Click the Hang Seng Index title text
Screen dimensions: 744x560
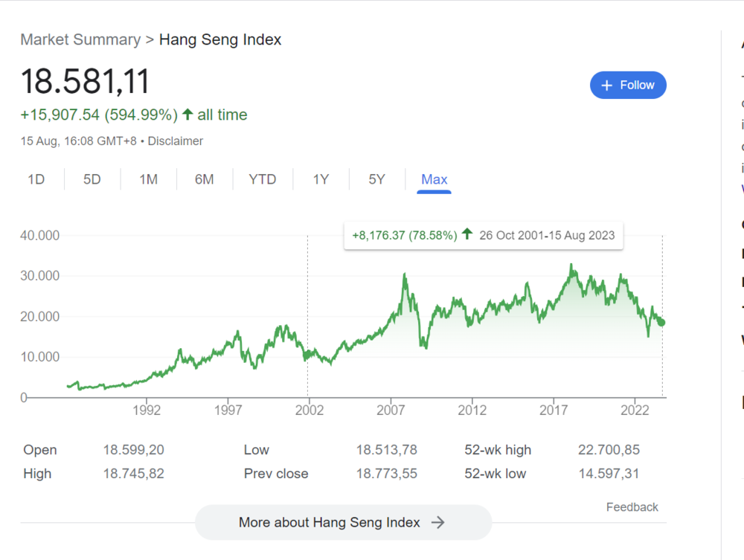pos(220,40)
